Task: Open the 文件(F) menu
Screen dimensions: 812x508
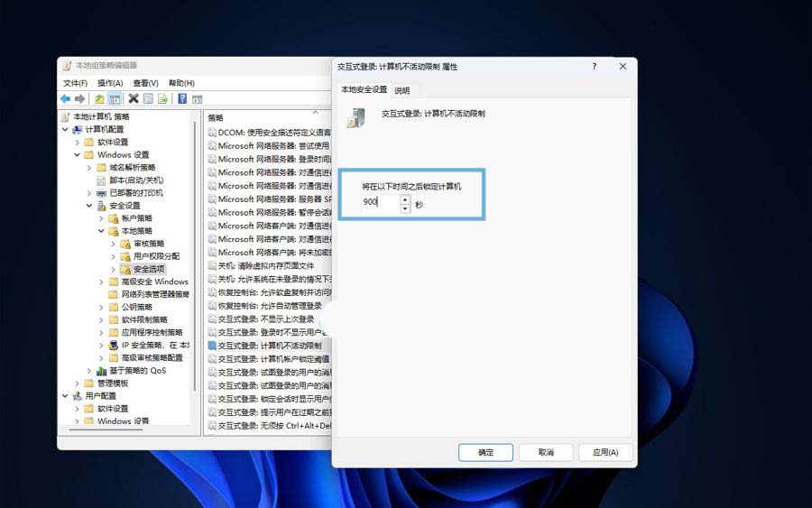Action: click(x=75, y=83)
